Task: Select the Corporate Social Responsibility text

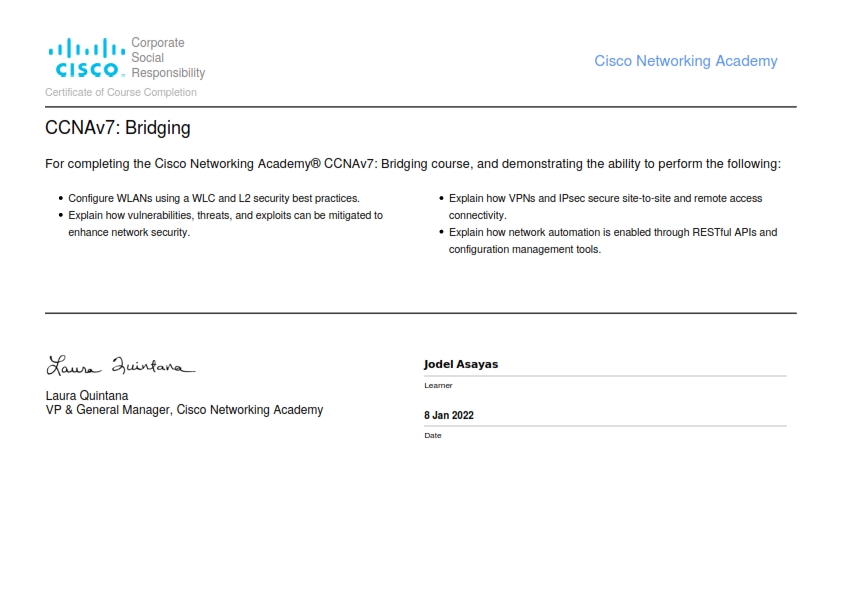Action: point(168,57)
